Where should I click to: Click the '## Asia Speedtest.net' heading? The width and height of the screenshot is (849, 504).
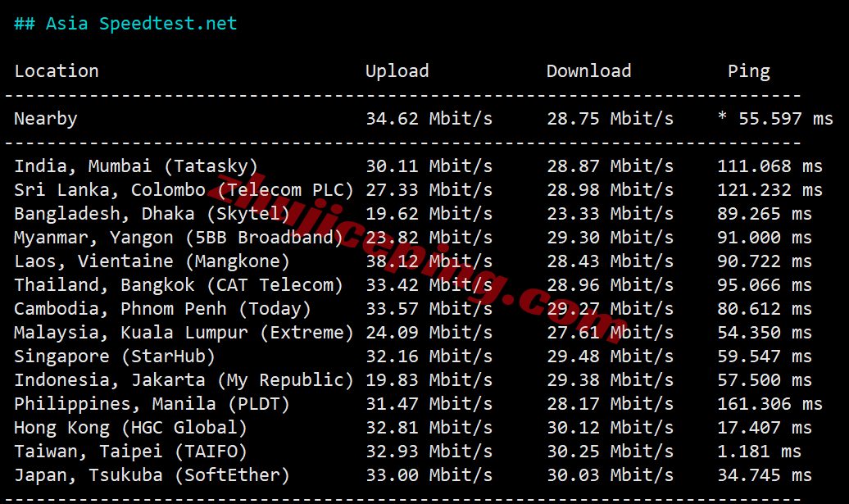[x=125, y=24]
